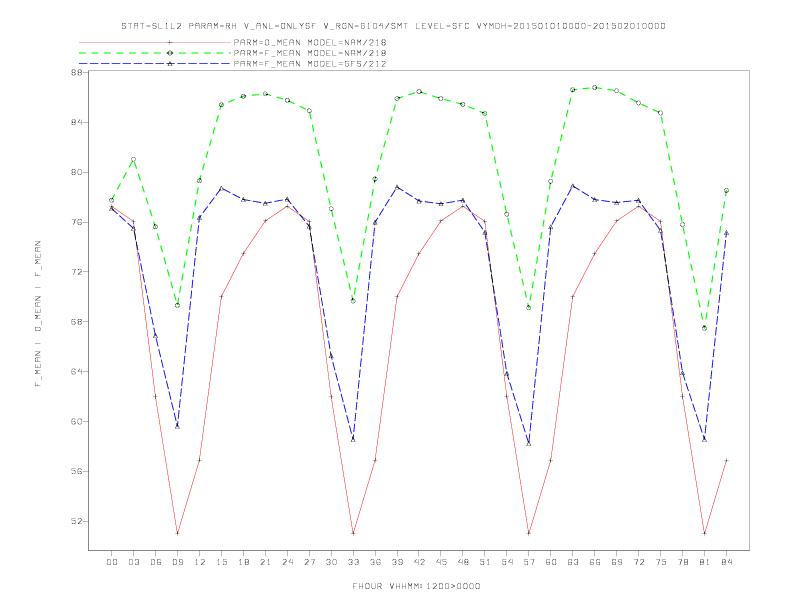
Task: Click x-axis tick label 03
Action: point(133,562)
